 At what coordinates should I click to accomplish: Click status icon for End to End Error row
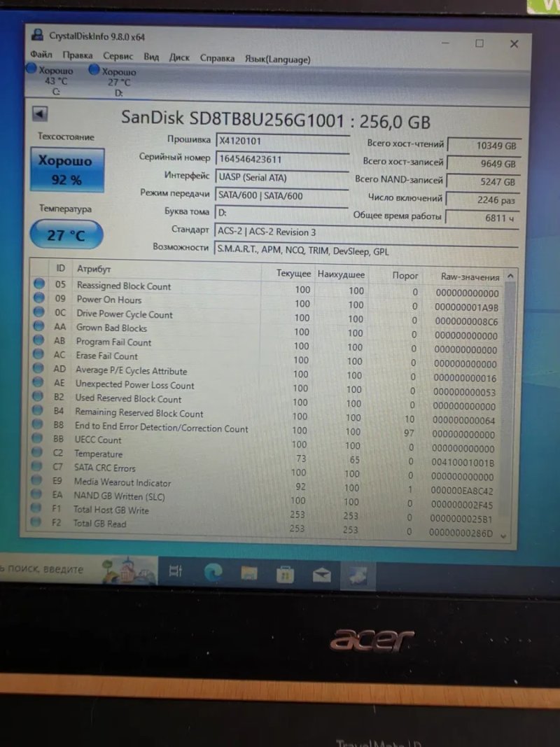(x=37, y=424)
